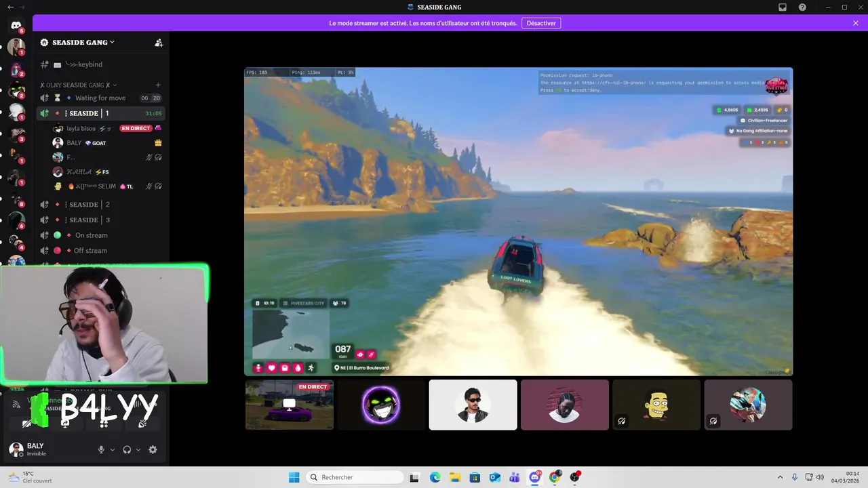Click the Rechercher taskbar search box

point(355,477)
